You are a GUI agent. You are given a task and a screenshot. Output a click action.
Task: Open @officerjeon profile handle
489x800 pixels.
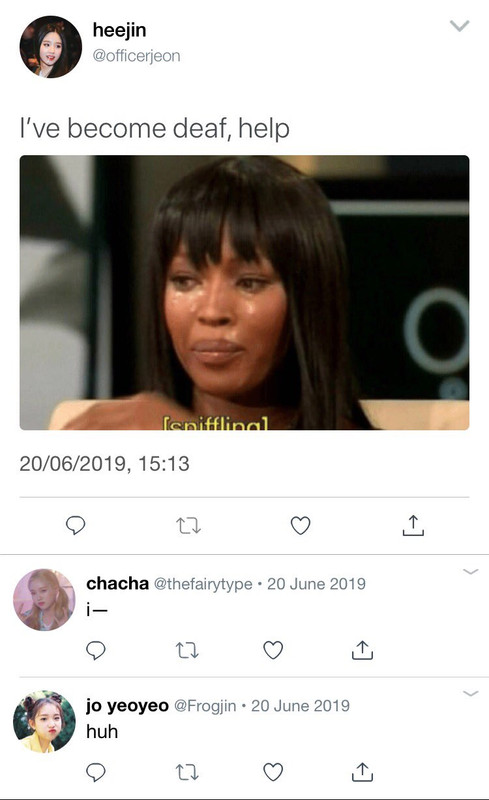[136, 56]
